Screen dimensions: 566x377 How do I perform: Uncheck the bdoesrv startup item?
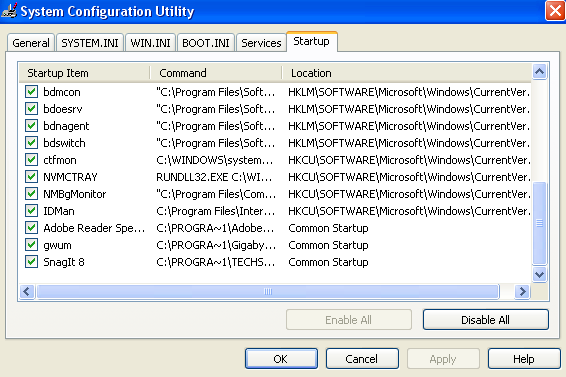coord(31,109)
